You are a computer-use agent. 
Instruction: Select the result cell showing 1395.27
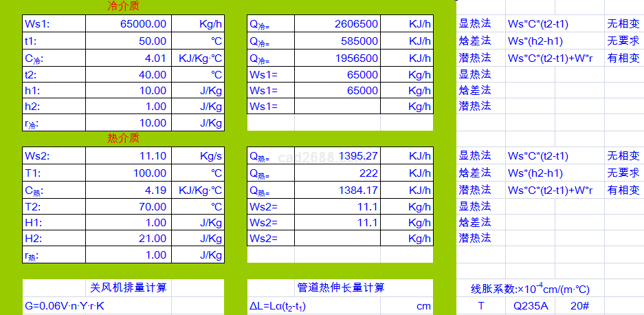click(x=337, y=156)
